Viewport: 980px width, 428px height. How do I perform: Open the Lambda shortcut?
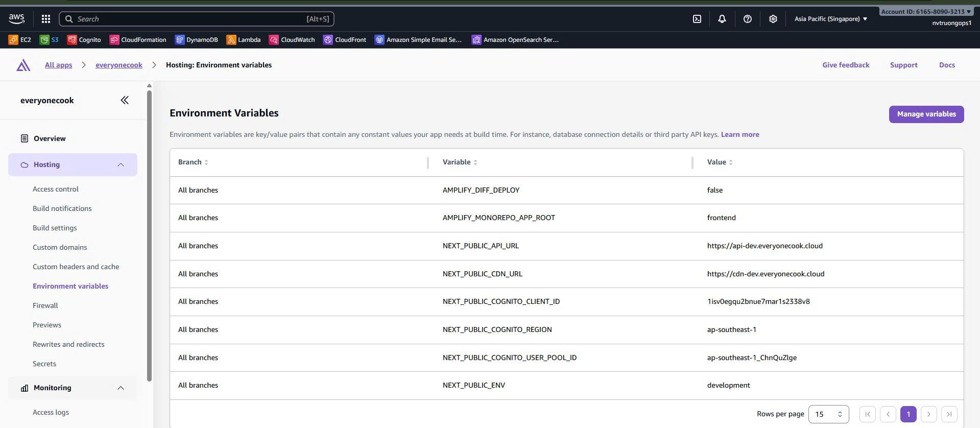244,39
